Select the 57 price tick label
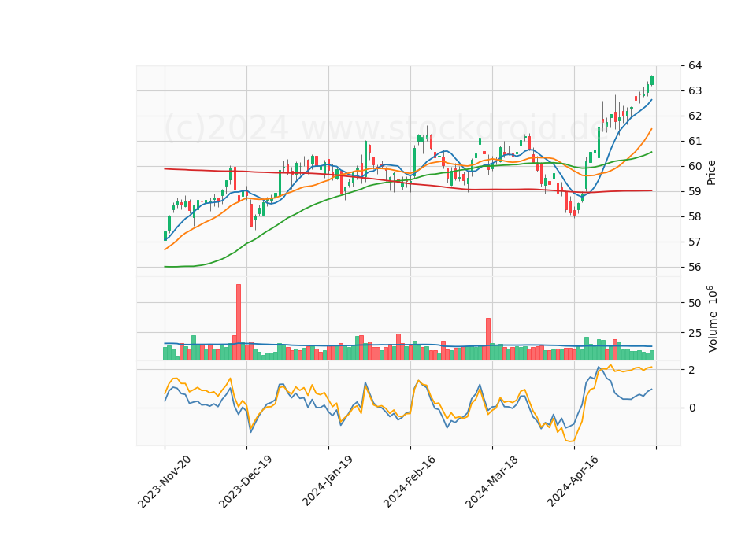This screenshot has height=543, width=756. (695, 242)
